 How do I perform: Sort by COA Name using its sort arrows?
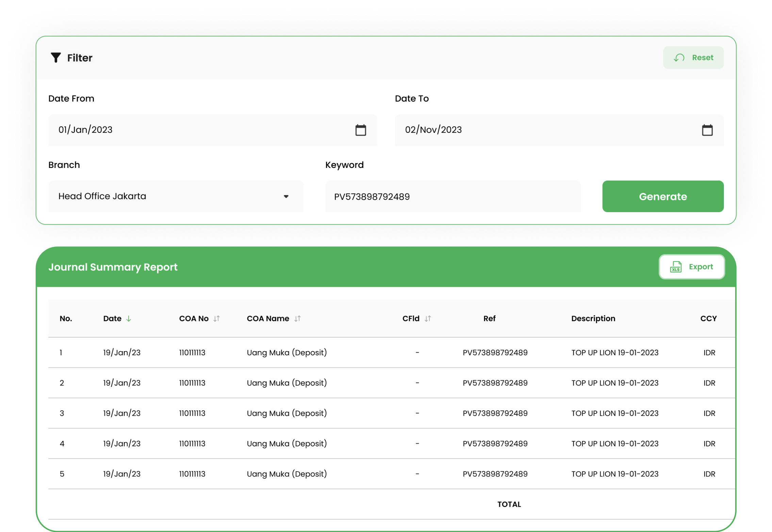tap(297, 319)
